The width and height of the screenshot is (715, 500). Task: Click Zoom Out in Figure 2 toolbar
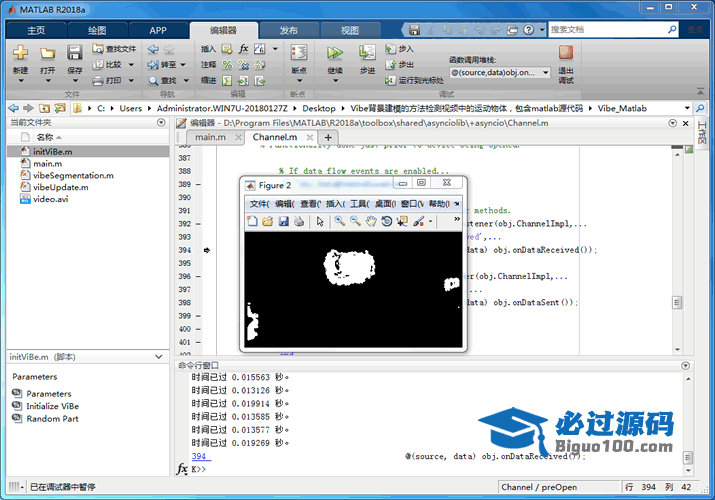(x=355, y=222)
